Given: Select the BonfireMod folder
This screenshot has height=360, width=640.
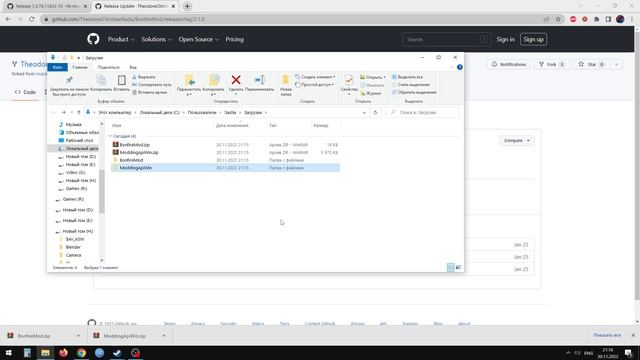Looking at the screenshot, I should pyautogui.click(x=225, y=160).
